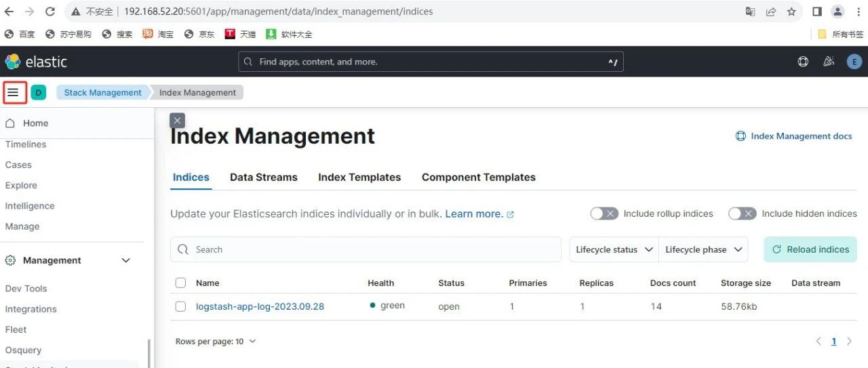
Task: Open the Rows per page dropdown
Action: click(x=216, y=342)
